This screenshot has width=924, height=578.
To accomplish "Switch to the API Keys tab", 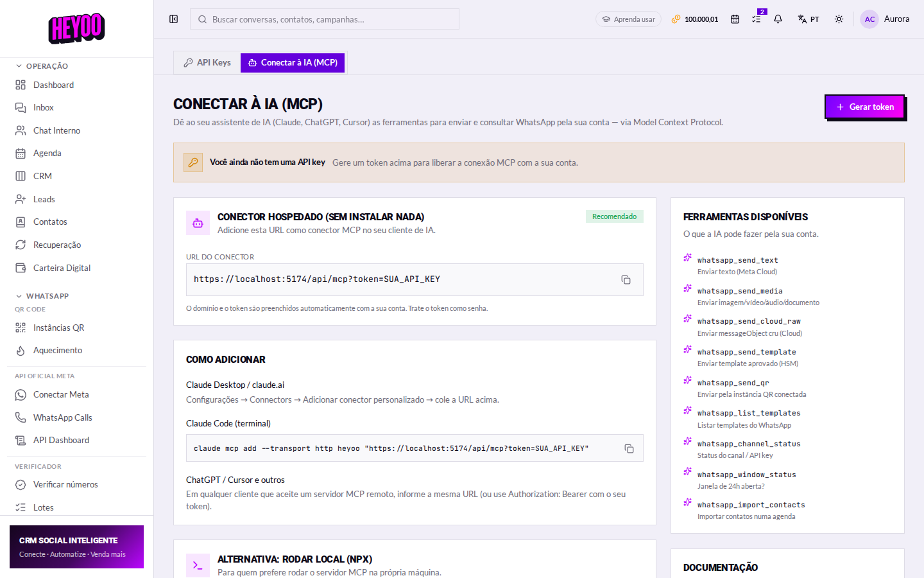I will [x=207, y=63].
